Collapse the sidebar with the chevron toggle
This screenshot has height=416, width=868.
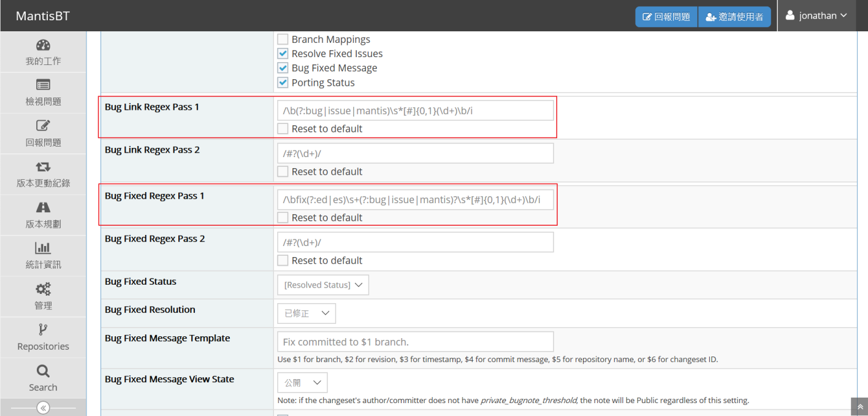[43, 408]
